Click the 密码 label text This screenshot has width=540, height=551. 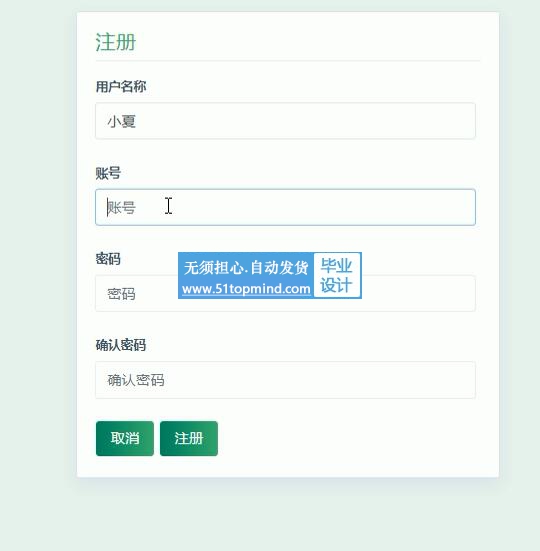(108, 259)
